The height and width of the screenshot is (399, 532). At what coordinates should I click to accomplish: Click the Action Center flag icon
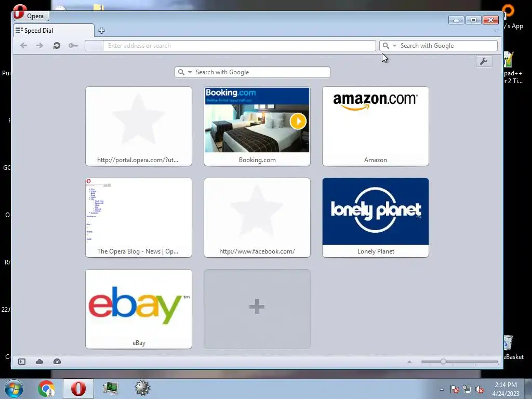point(455,390)
